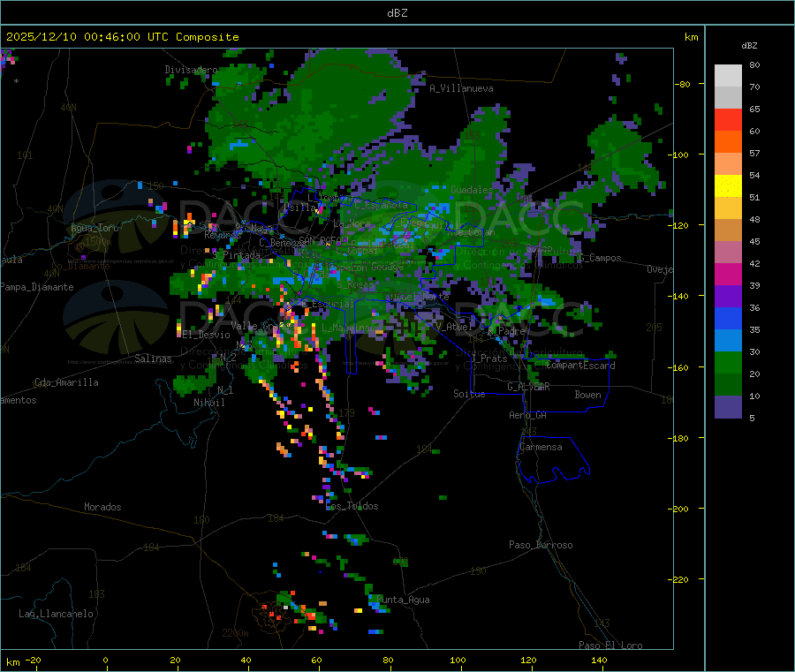Screen dimensions: 795x672
Task: Click the dark orange 57–60 dBZ legend swatch
Action: pos(728,142)
